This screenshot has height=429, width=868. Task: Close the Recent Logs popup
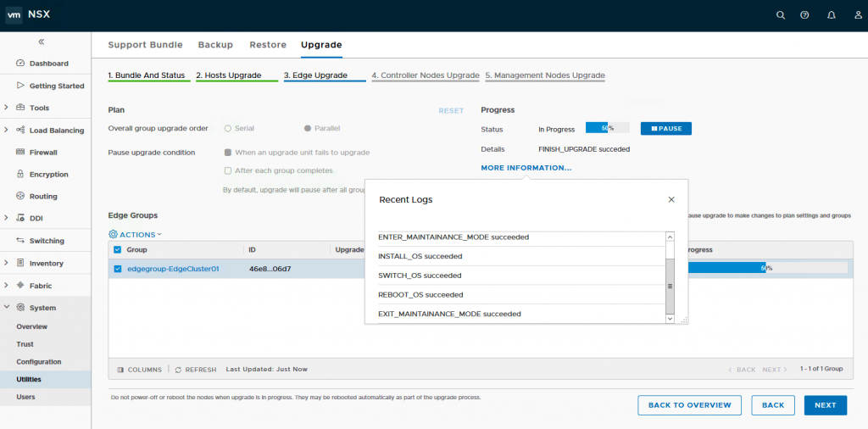[671, 199]
